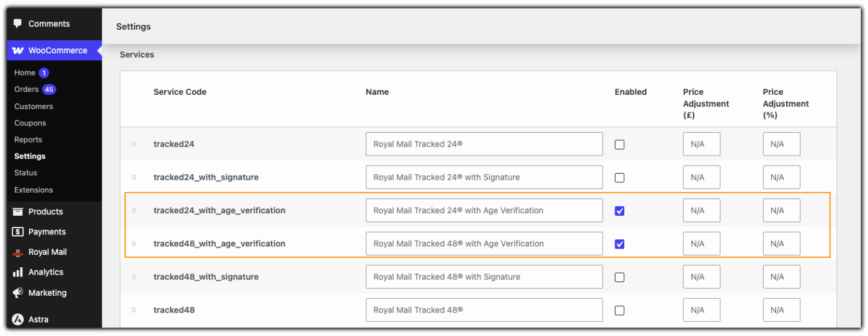The height and width of the screenshot is (336, 868).
Task: Uncheck tracked24_with_age_verification Enabled checkbox
Action: click(x=619, y=211)
